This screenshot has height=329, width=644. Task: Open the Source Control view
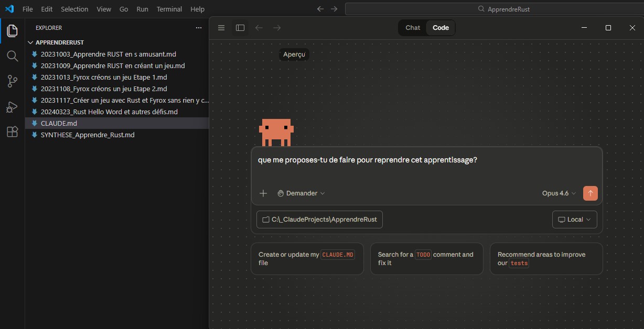(x=12, y=81)
